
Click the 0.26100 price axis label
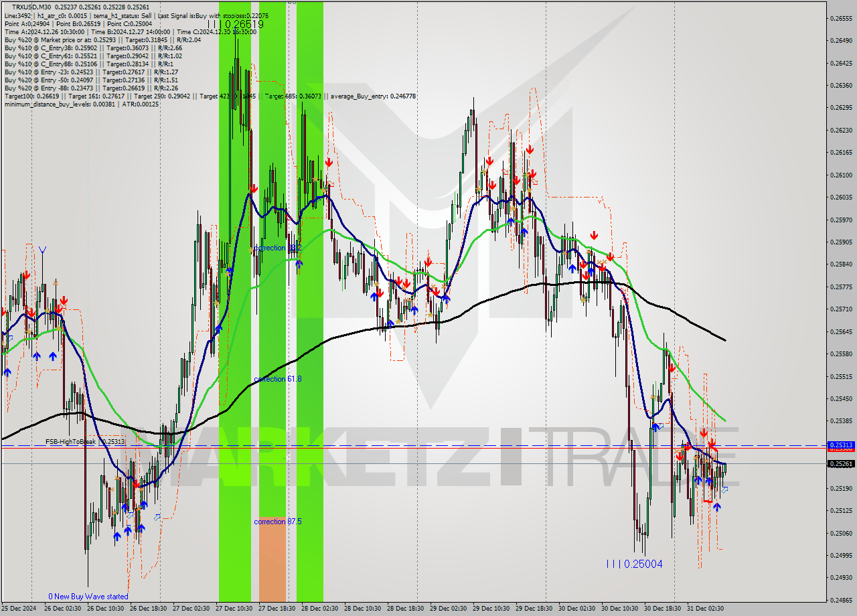pyautogui.click(x=841, y=175)
